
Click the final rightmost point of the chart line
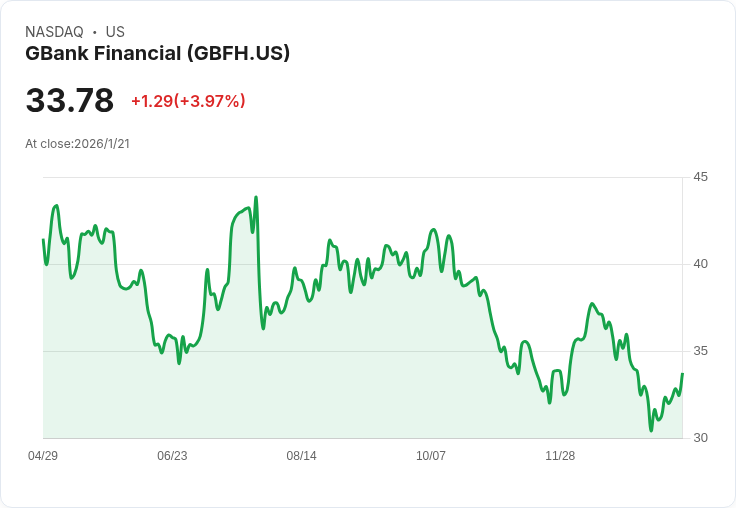pyautogui.click(x=682, y=374)
